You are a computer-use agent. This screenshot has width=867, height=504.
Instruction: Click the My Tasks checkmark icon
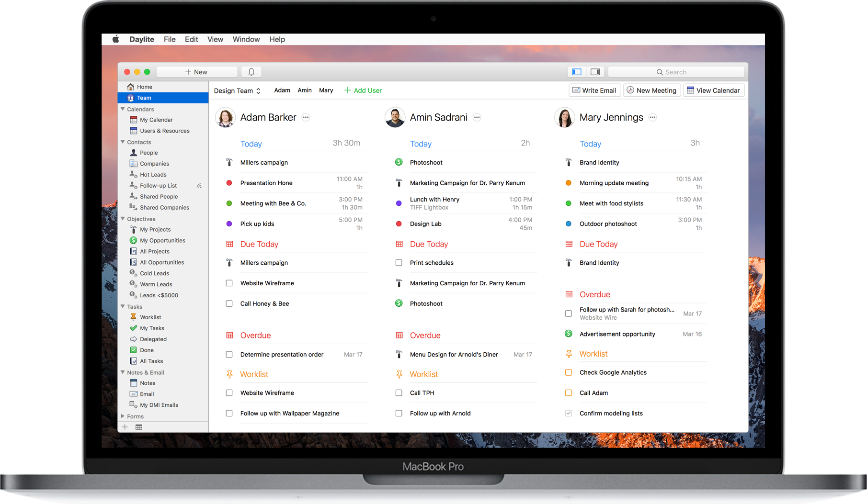click(x=134, y=328)
